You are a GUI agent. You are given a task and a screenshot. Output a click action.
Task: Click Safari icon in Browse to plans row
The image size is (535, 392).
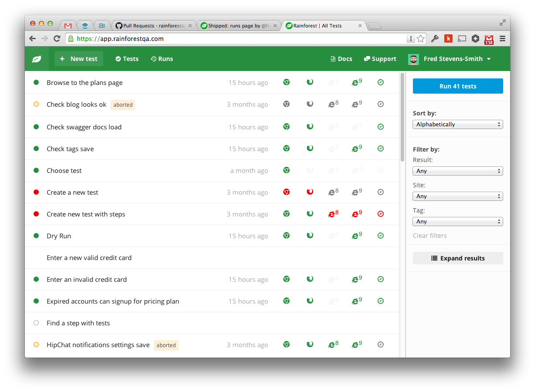click(x=381, y=82)
